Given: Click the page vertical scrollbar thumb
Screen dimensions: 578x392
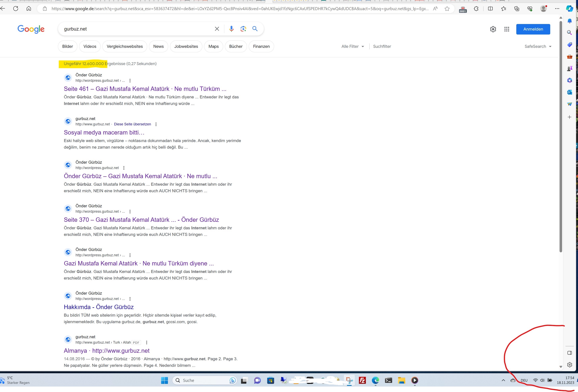Looking at the screenshot, I should 561,137.
